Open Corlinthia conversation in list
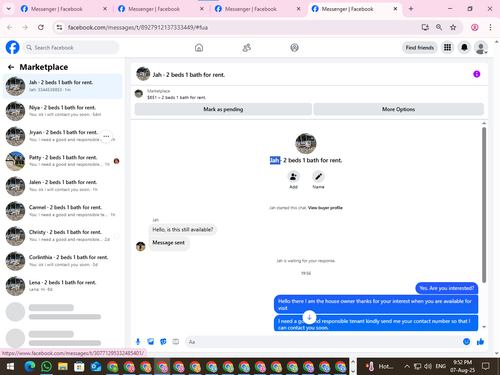500x375 pixels. pyautogui.click(x=63, y=261)
